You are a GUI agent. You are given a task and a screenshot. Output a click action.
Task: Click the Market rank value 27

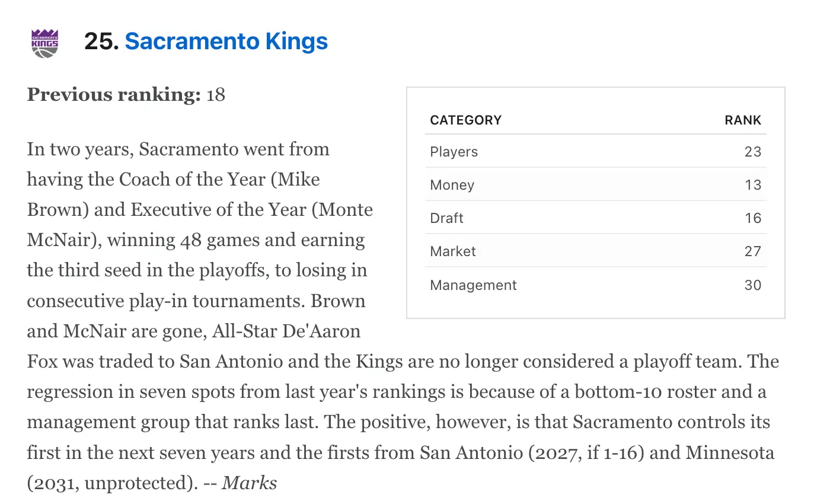tap(753, 251)
